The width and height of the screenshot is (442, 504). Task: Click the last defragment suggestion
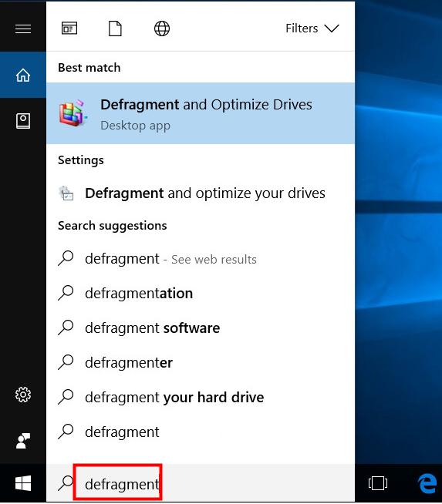(x=201, y=432)
